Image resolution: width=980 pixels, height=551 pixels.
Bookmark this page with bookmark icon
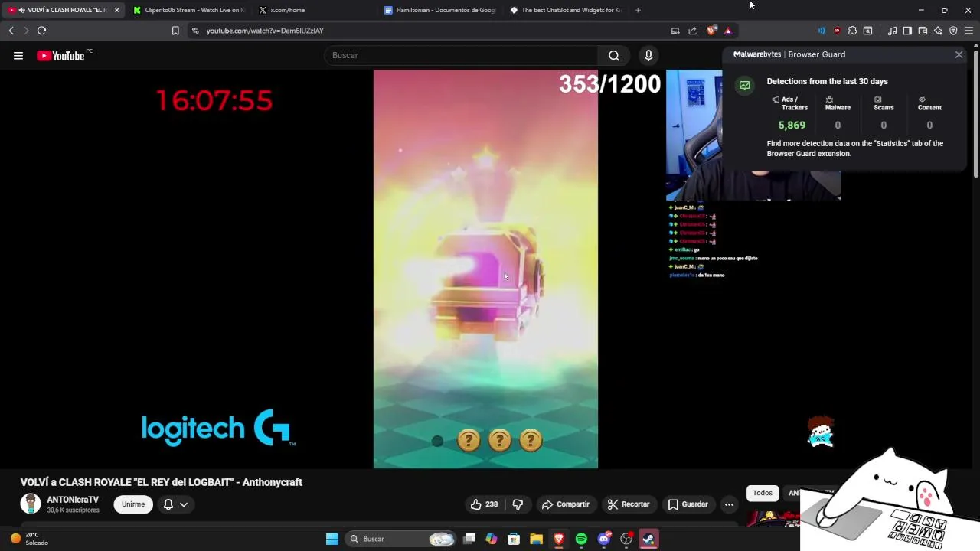175,31
